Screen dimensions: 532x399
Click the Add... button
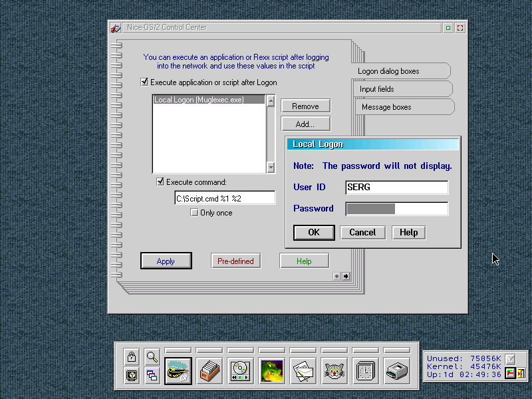(305, 124)
